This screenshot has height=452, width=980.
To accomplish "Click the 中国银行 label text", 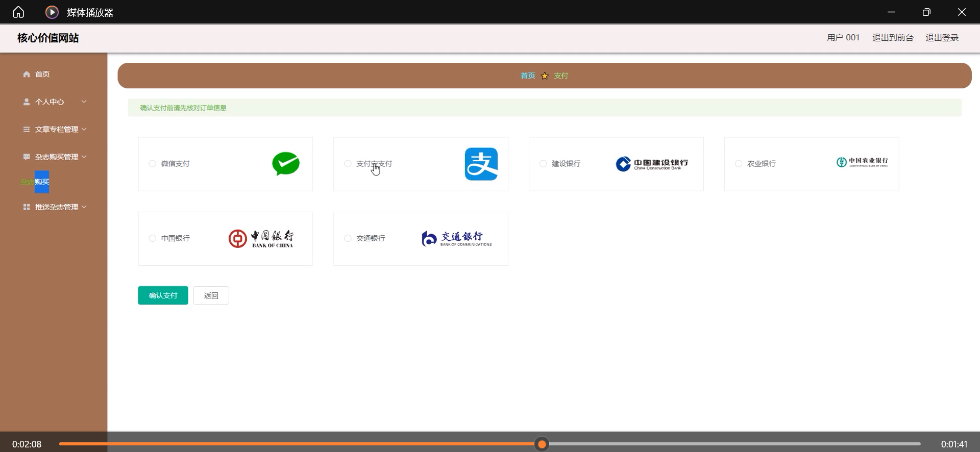I will pyautogui.click(x=175, y=238).
